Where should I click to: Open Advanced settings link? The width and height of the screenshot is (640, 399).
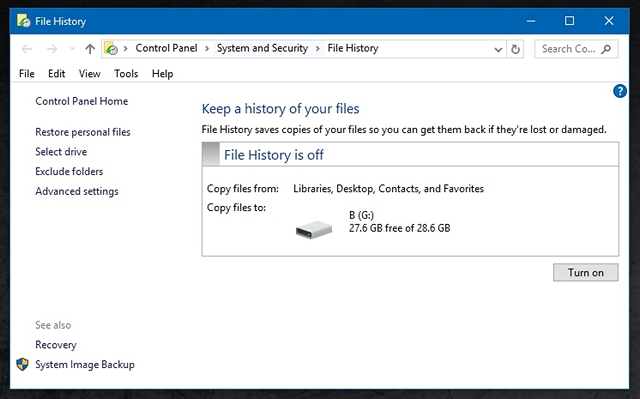pyautogui.click(x=77, y=191)
